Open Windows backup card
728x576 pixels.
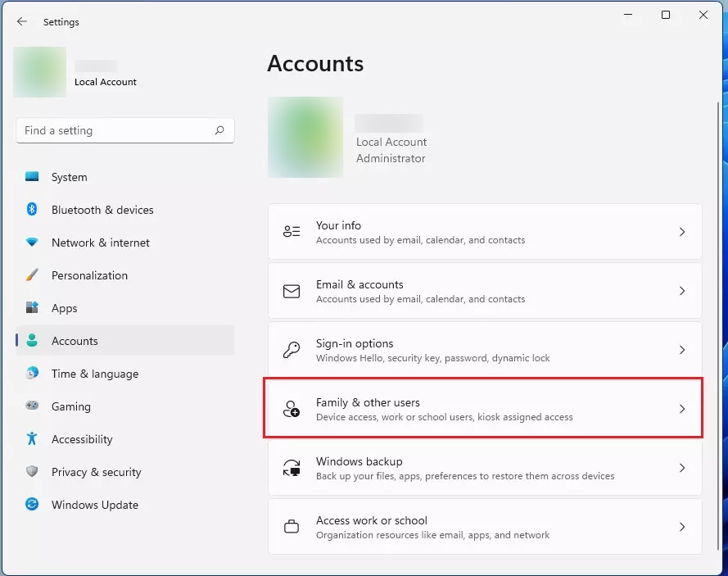click(485, 468)
